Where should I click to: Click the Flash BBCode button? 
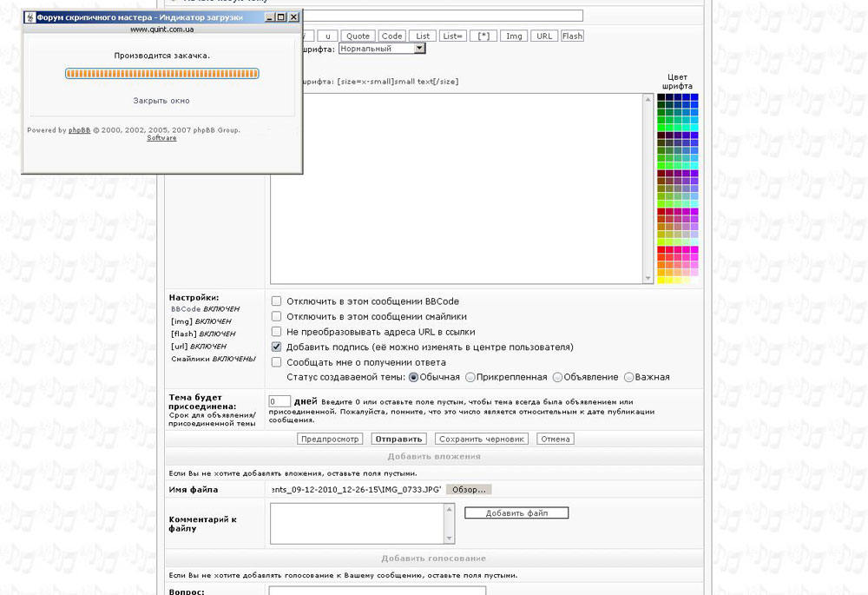[x=572, y=36]
